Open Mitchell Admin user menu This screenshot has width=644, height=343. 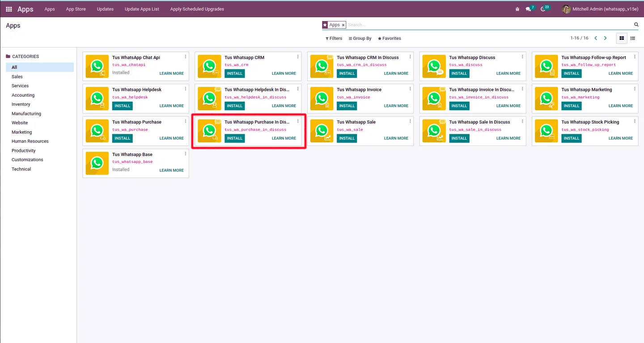[x=600, y=9]
